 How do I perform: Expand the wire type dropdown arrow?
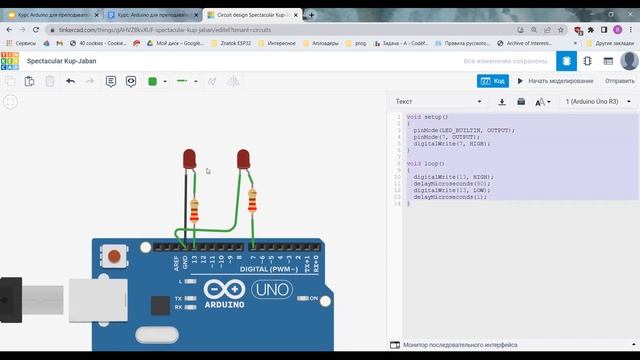[196, 81]
